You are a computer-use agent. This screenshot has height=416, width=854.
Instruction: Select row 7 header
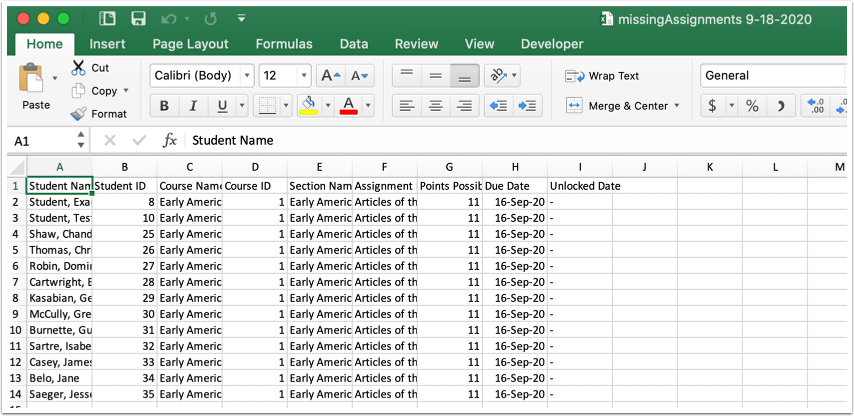(x=15, y=282)
